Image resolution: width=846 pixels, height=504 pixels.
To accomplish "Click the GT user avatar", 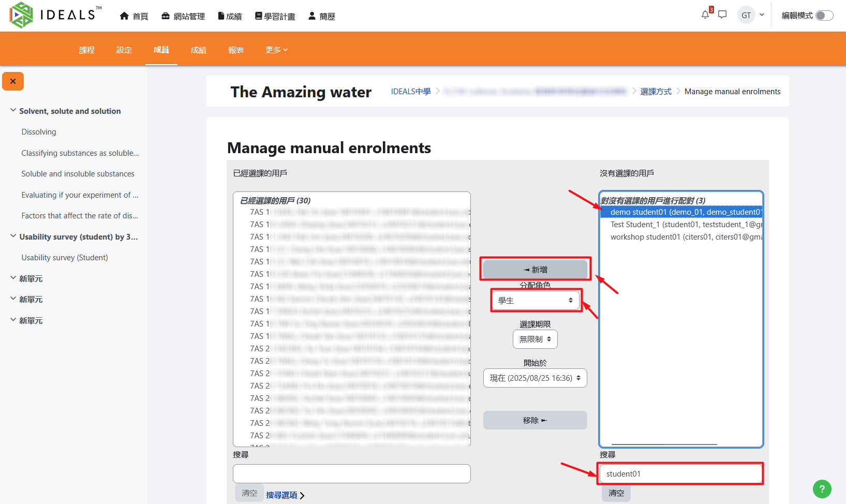I will pyautogui.click(x=746, y=16).
